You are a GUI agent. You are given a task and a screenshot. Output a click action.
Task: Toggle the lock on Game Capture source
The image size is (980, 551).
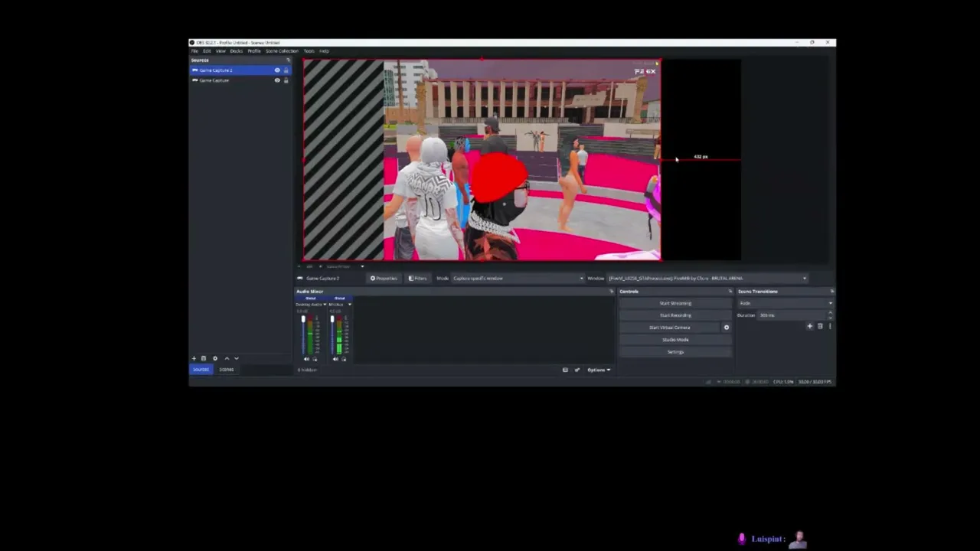point(286,80)
